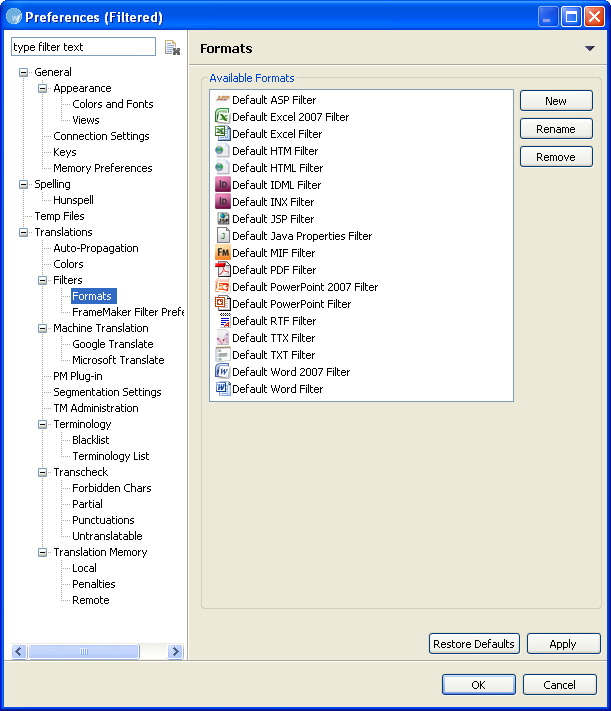The width and height of the screenshot is (611, 711).
Task: Open Microsoft Translate settings
Action: pyautogui.click(x=118, y=360)
